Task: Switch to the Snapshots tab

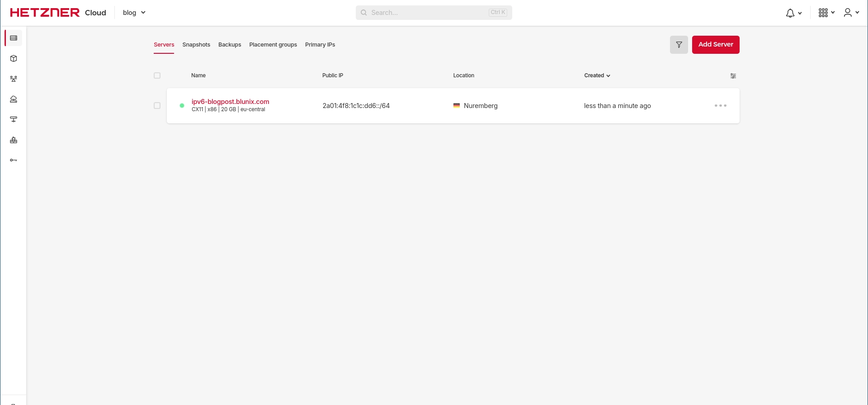Action: [x=196, y=45]
